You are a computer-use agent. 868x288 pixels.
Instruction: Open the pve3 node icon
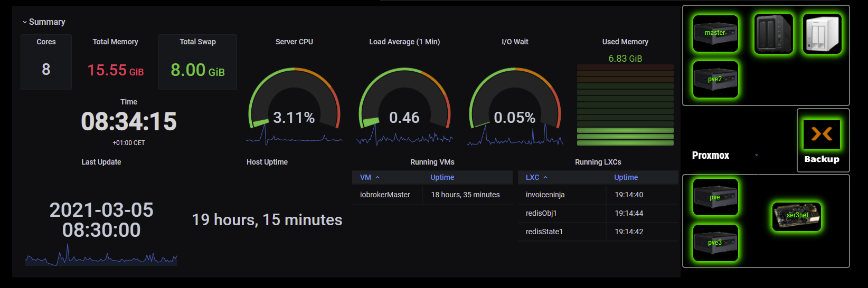(x=715, y=243)
